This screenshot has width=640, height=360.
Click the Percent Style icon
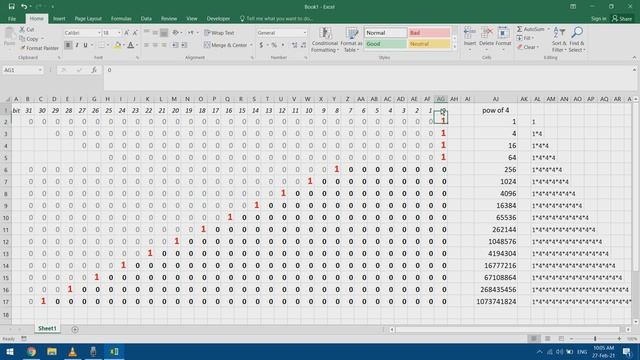(274, 45)
